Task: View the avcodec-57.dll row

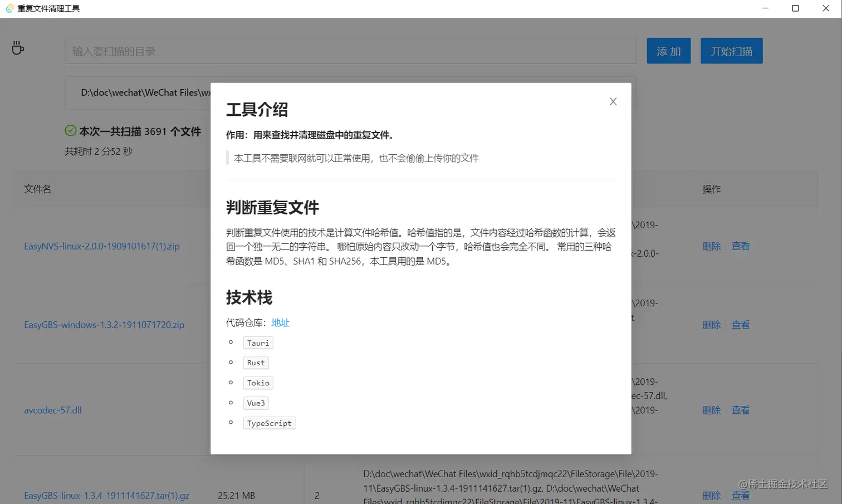Action: pos(741,410)
